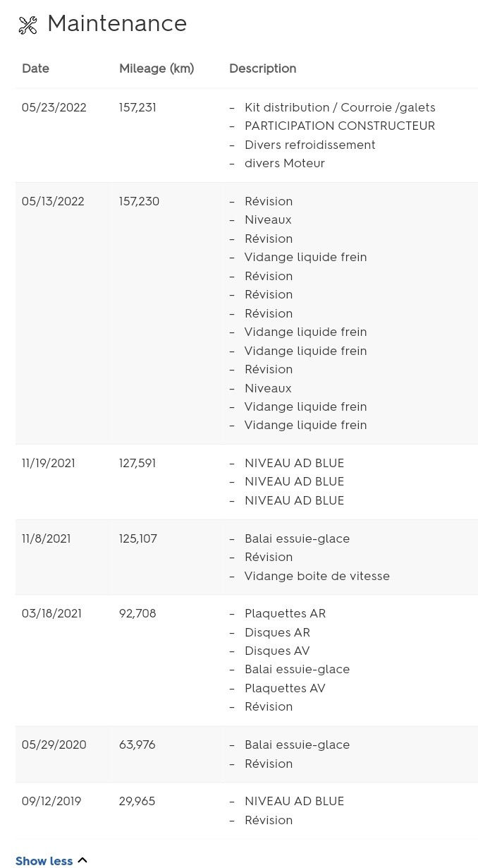Select the 05/13/2022 date entry
This screenshot has height=868, width=478.
53,201
